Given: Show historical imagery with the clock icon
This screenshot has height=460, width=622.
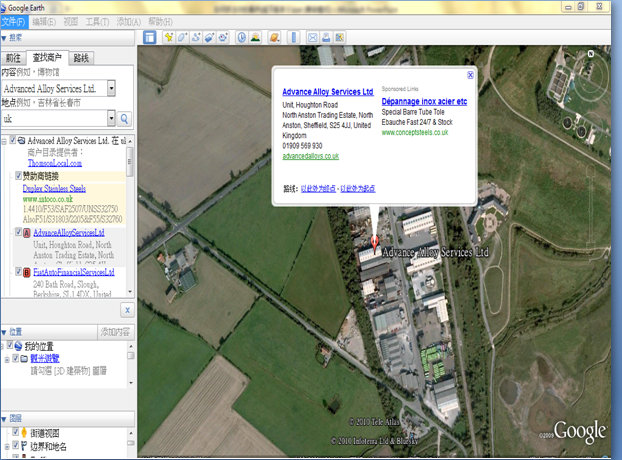Looking at the screenshot, I should click(242, 37).
